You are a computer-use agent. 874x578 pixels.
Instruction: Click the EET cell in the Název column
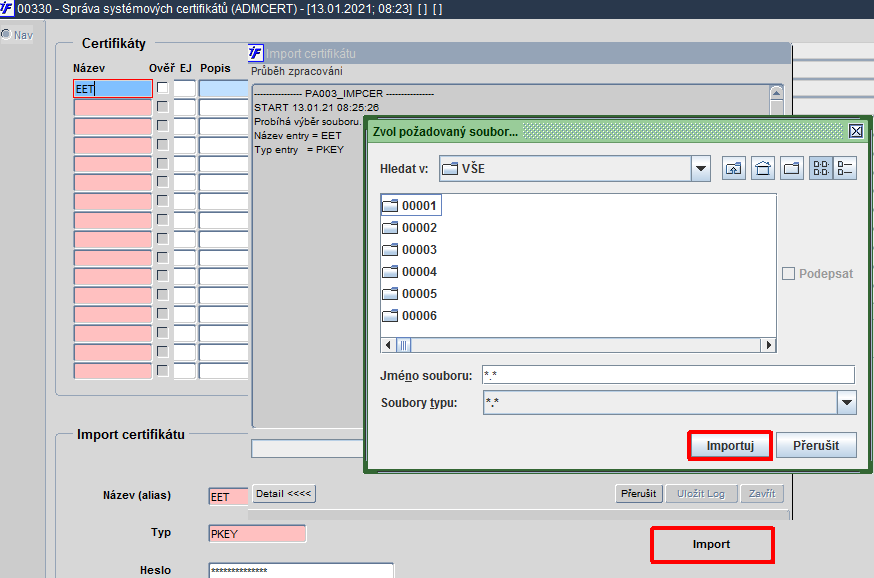[113, 89]
